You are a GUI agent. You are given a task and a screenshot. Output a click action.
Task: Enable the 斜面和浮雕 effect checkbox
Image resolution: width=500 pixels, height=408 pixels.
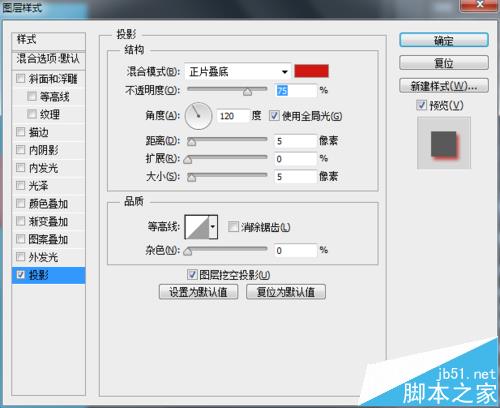point(21,79)
